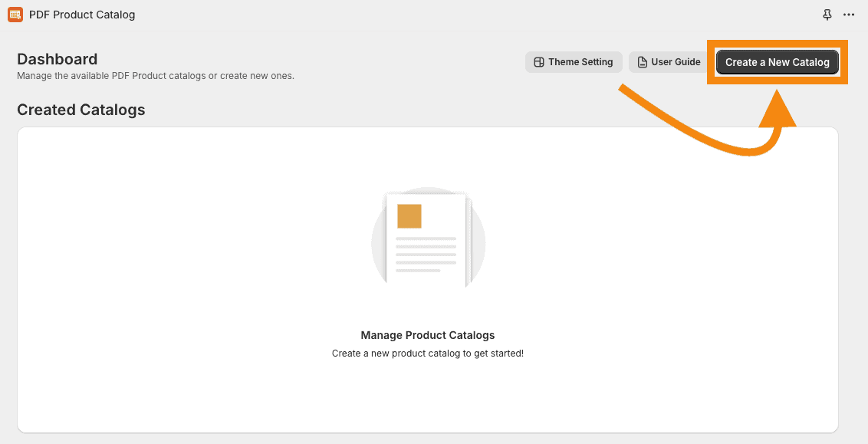Pin the app using the pin icon
This screenshot has width=868, height=444.
tap(827, 15)
